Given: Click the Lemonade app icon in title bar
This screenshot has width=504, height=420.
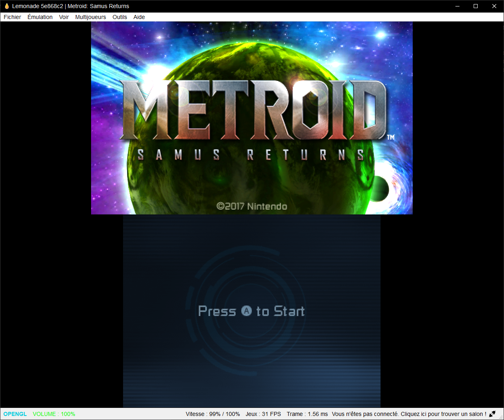Looking at the screenshot, I should tap(6, 6).
